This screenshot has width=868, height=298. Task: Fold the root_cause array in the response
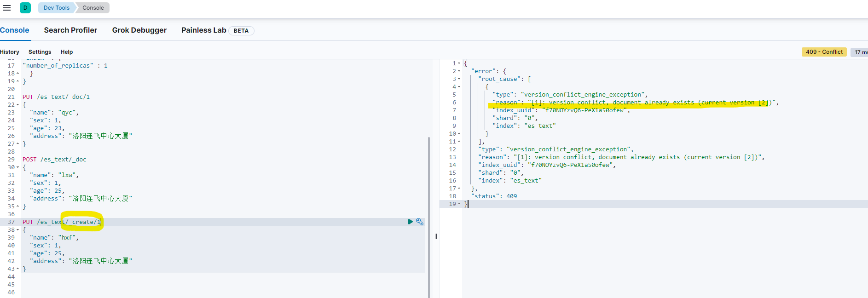459,79
